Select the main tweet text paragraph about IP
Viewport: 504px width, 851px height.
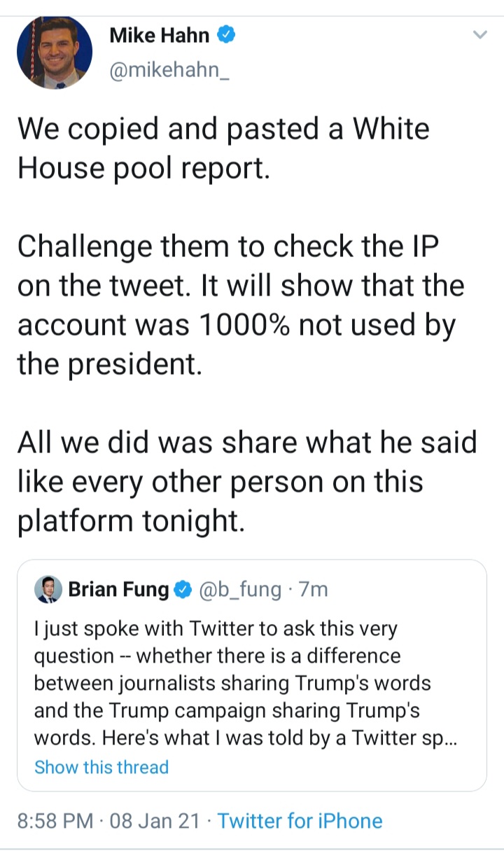[x=241, y=305]
